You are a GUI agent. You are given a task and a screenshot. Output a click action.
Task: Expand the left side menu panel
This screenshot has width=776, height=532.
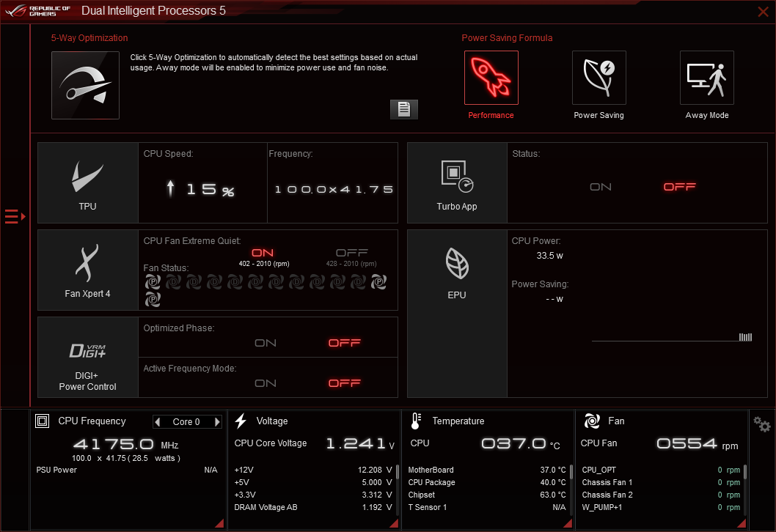(x=15, y=217)
